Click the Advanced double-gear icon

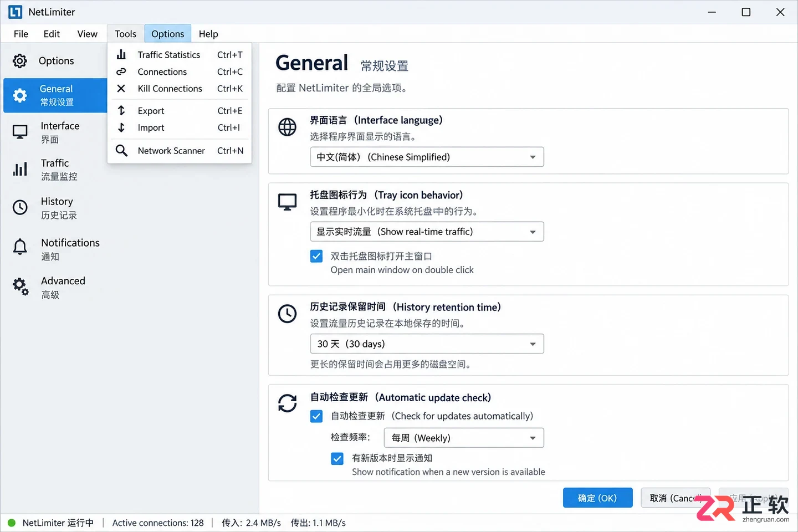pos(21,287)
